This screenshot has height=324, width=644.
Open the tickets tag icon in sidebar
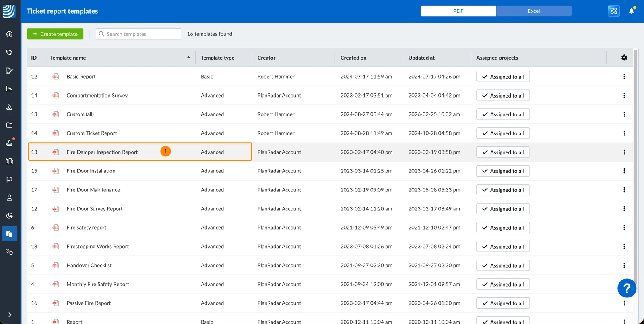[x=9, y=52]
